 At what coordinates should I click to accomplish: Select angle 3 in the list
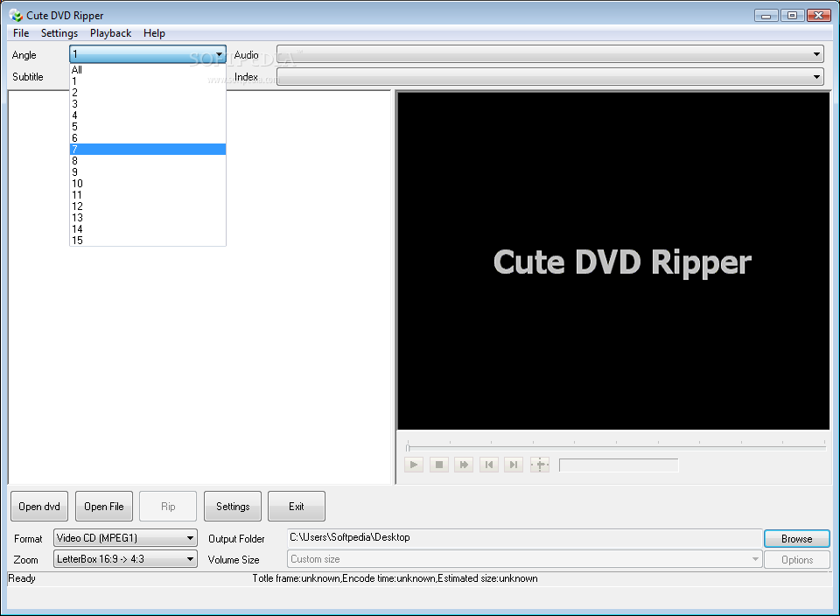[x=148, y=104]
